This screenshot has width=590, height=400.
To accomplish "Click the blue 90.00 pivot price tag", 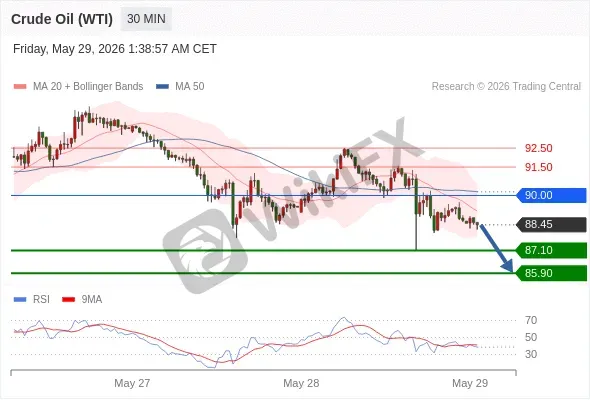I will (x=551, y=195).
